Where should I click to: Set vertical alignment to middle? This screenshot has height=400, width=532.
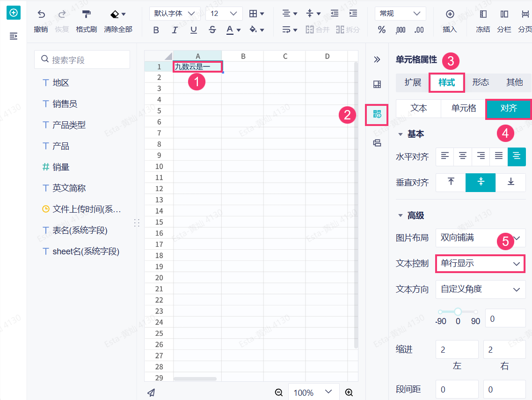(x=481, y=182)
